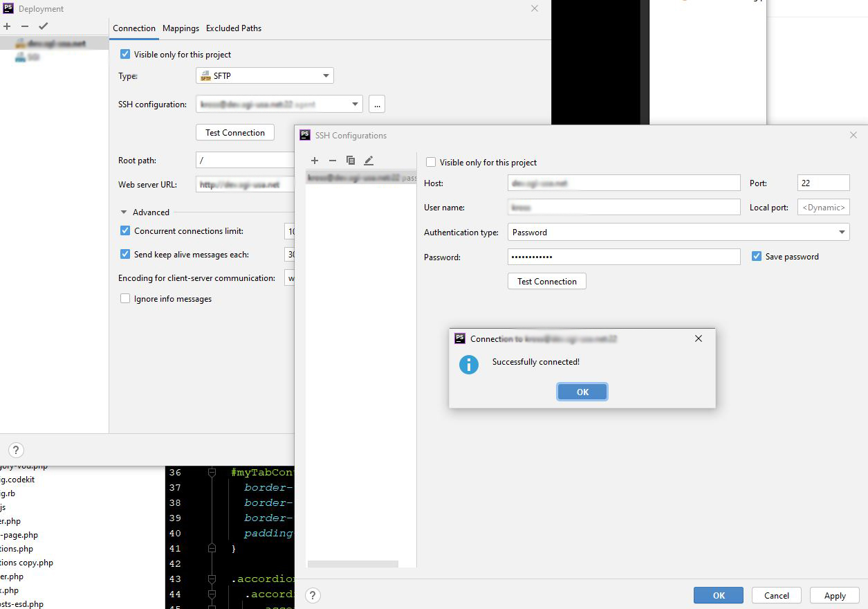Click Test Connection in the SSH Configurations dialog
The width and height of the screenshot is (868, 609).
(547, 281)
